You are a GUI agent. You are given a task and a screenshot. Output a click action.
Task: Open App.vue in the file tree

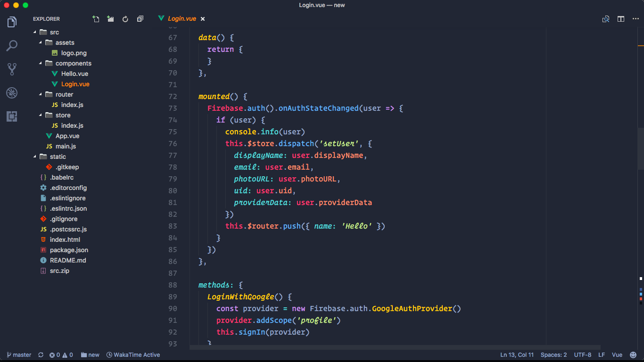pyautogui.click(x=67, y=136)
